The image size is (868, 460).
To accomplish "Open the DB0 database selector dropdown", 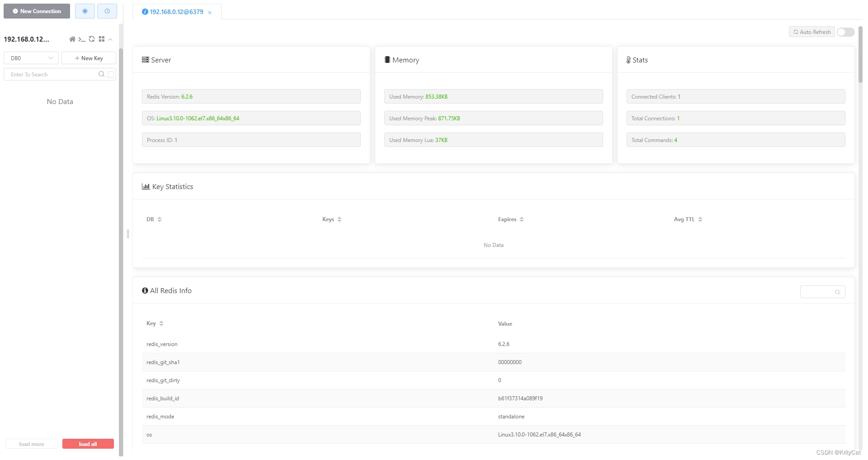I will (30, 58).
